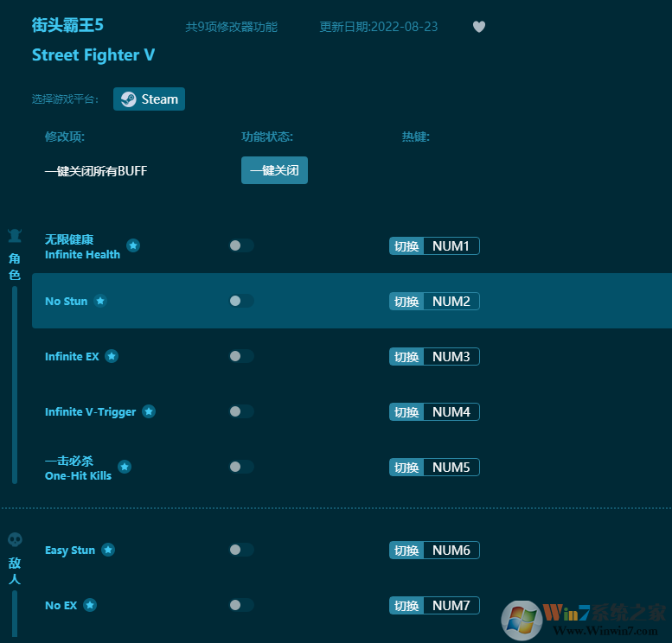Screen dimensions: 672x643
Task: Toggle Infinite V-Trigger switch
Action: click(241, 411)
